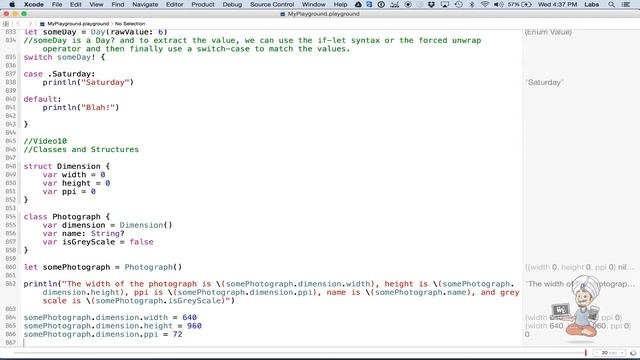This screenshot has width=640, height=360.
Task: Click the 57% battery status indicator
Action: tap(519, 4)
